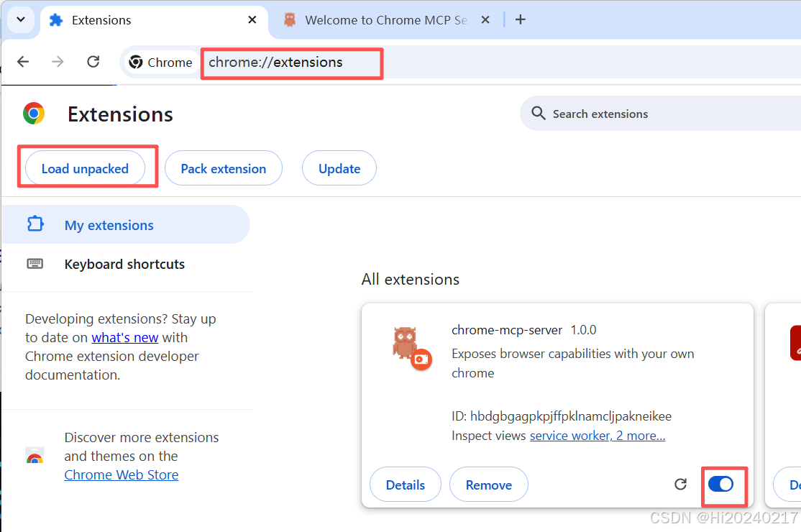Open the what's new link
The image size is (801, 532).
click(124, 337)
